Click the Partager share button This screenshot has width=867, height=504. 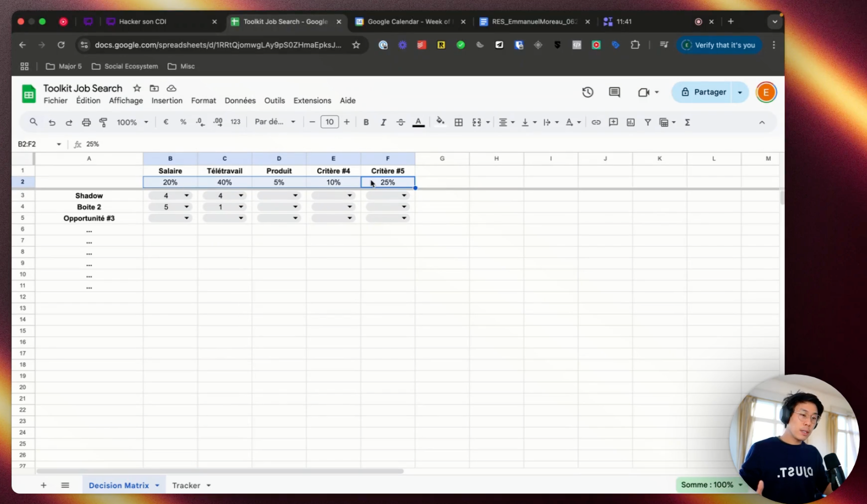pos(703,92)
